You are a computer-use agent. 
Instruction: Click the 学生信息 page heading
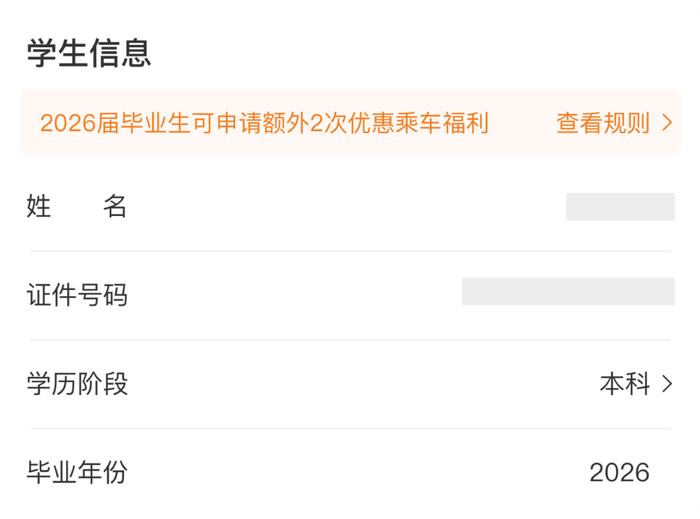point(89,52)
